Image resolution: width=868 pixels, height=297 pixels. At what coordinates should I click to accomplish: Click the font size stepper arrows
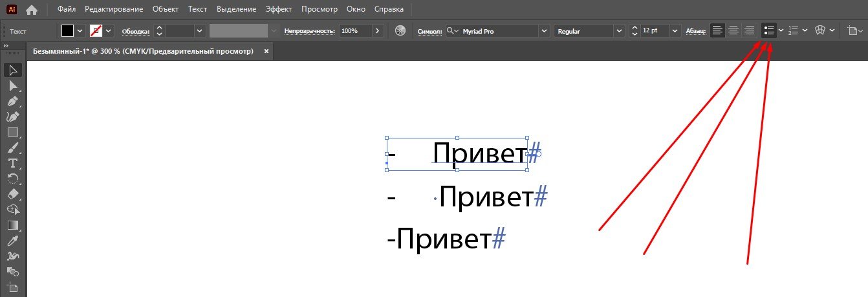point(635,30)
